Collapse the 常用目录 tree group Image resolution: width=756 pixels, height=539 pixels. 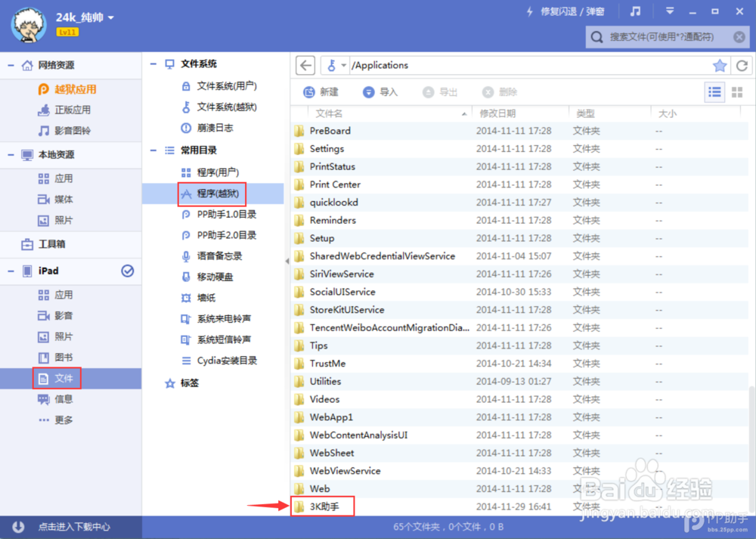click(x=153, y=150)
